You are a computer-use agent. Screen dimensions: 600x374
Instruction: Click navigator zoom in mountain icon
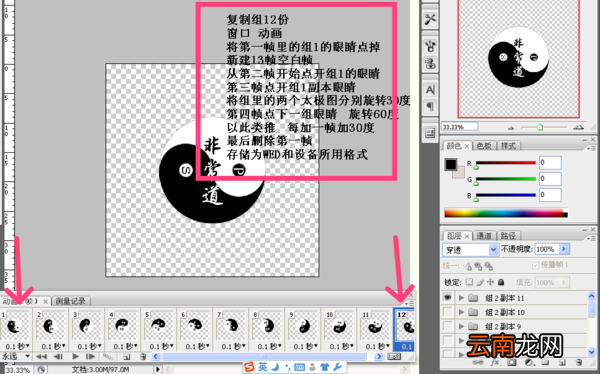(579, 127)
